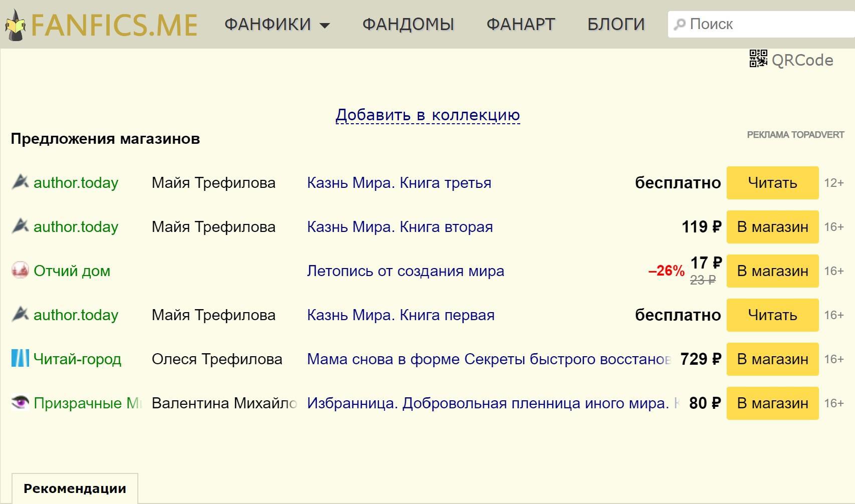Click the Предложения магазинов heading
The height and width of the screenshot is (504, 855).
pos(105,139)
